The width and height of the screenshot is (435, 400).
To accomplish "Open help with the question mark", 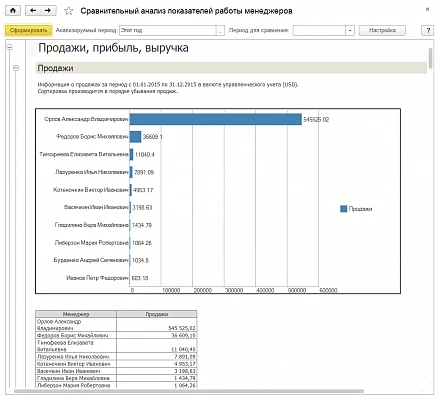I will pyautogui.click(x=428, y=30).
